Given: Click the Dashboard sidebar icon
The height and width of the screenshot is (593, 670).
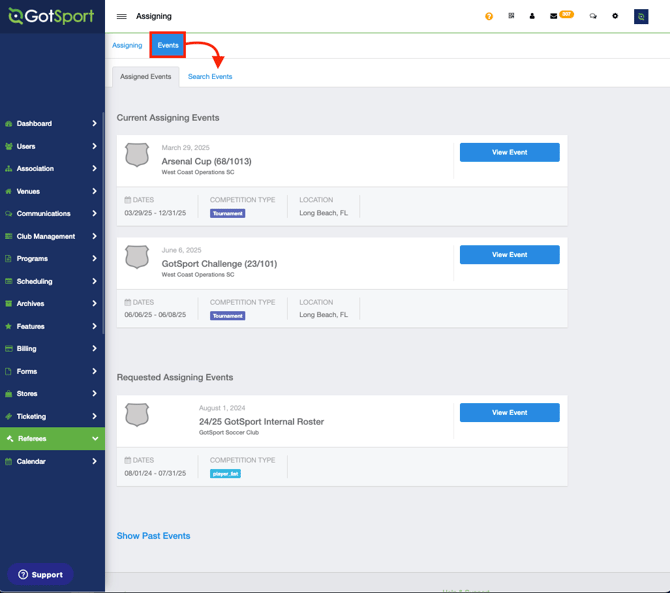Looking at the screenshot, I should (9, 123).
